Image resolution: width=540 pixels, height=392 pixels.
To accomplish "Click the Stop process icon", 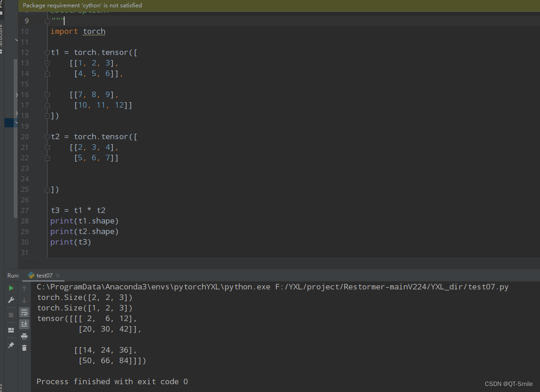I will pos(11,314).
